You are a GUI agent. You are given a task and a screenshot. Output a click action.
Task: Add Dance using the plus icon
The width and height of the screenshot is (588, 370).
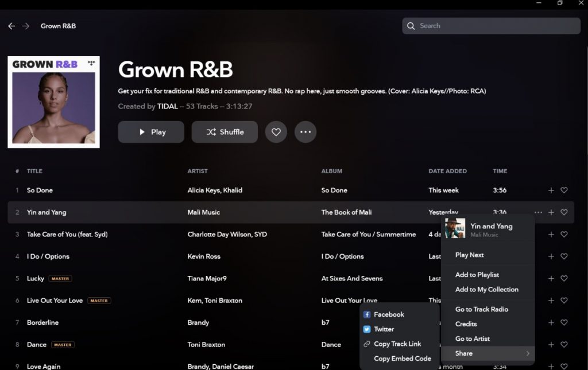point(551,345)
